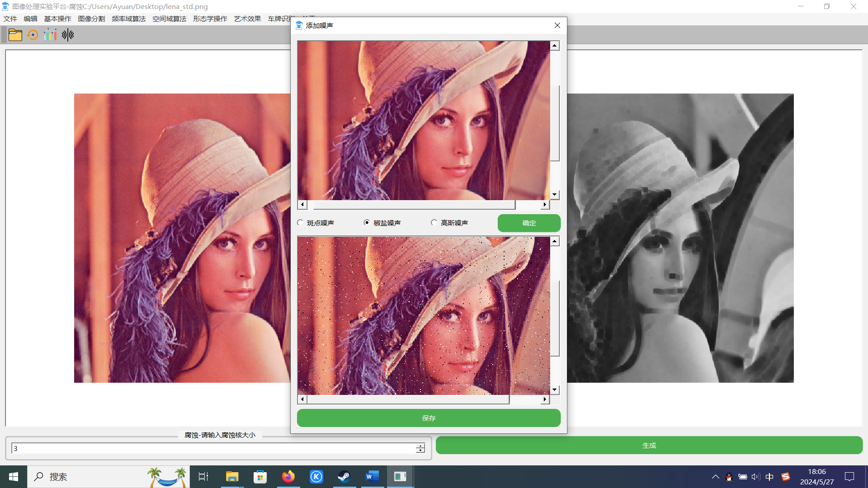Select the 椒盐噪声 radio button
Viewport: 868px width, 488px height.
(367, 223)
